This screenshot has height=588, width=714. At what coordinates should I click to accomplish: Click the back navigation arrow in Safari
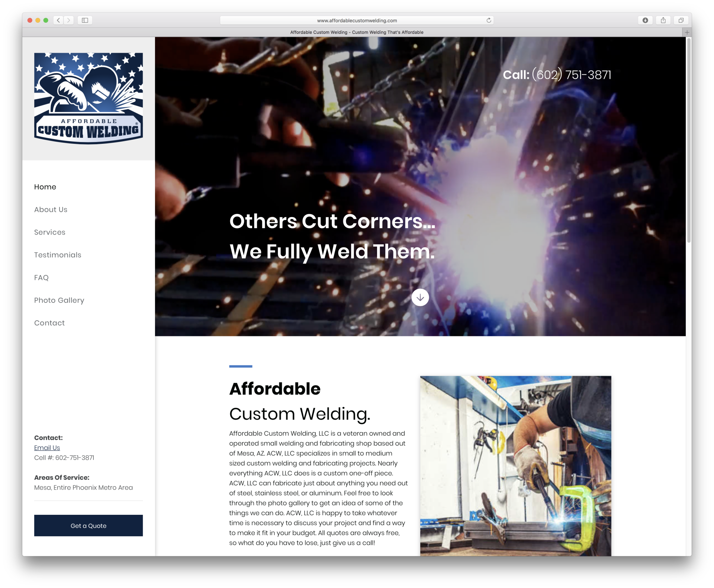click(58, 20)
